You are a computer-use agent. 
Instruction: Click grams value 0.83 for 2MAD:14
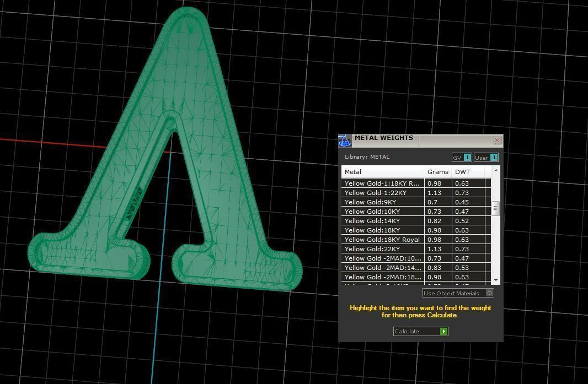(434, 268)
